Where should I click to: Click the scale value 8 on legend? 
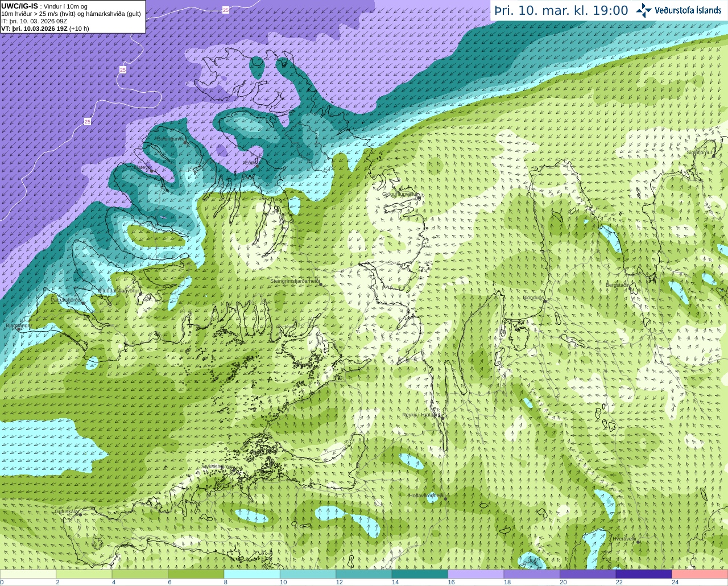click(226, 582)
